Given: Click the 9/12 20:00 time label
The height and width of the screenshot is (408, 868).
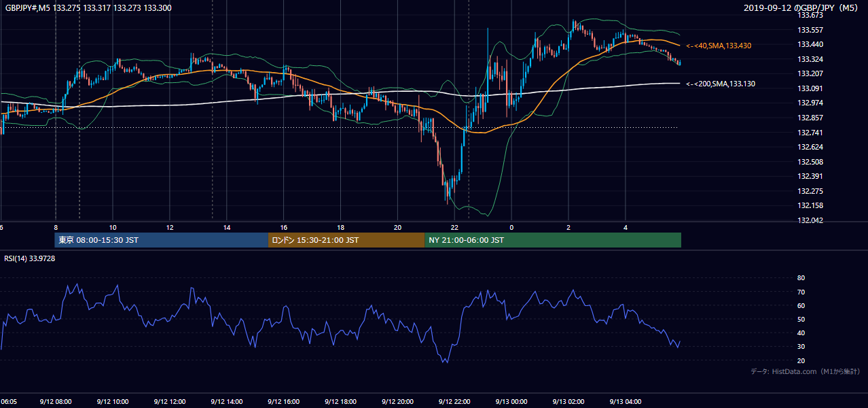Looking at the screenshot, I should point(398,402).
